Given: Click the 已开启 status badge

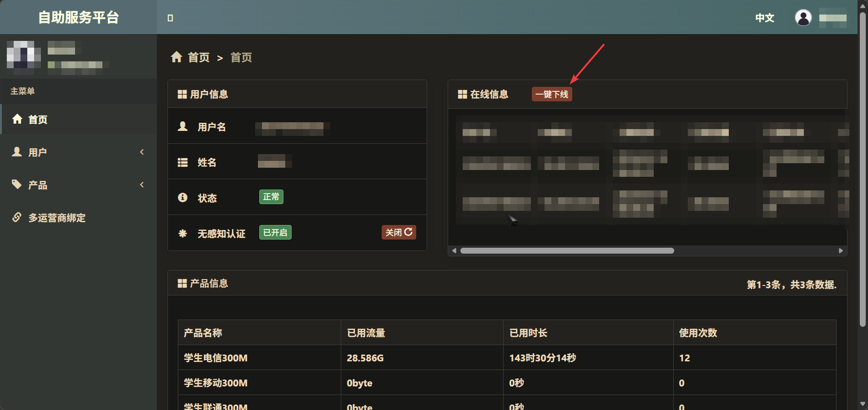Looking at the screenshot, I should [x=275, y=232].
